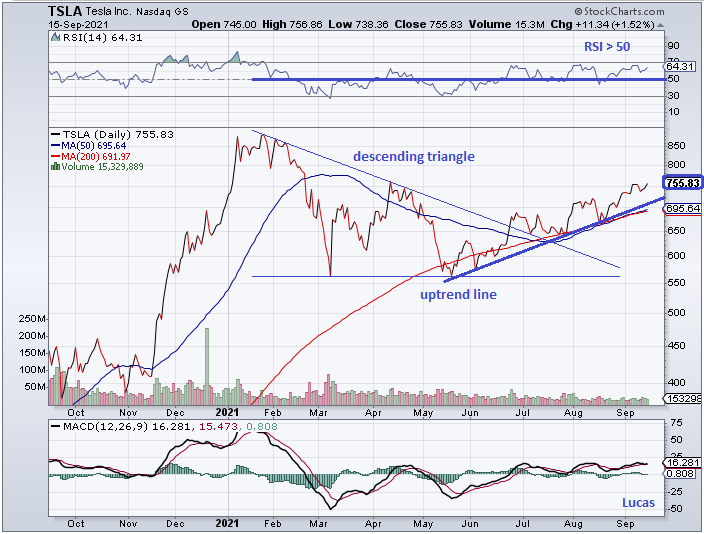Screen dimensions: 704x534
Task: Click the descending triangle annotation label
Action: (x=414, y=157)
